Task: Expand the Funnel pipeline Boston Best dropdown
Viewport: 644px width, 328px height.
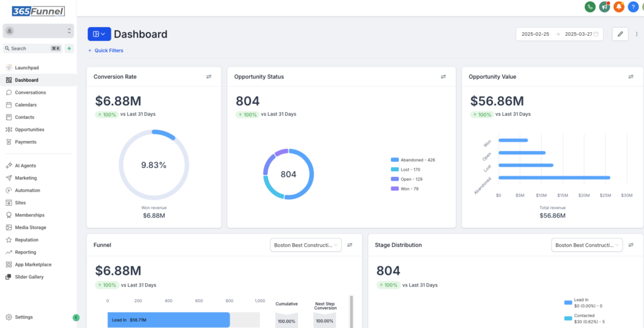Action: pos(306,245)
